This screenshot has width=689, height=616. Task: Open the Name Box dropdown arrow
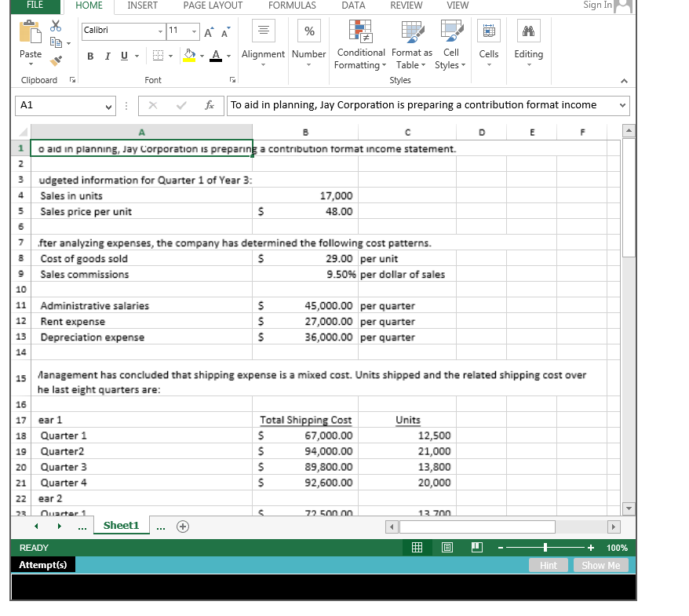pyautogui.click(x=108, y=105)
